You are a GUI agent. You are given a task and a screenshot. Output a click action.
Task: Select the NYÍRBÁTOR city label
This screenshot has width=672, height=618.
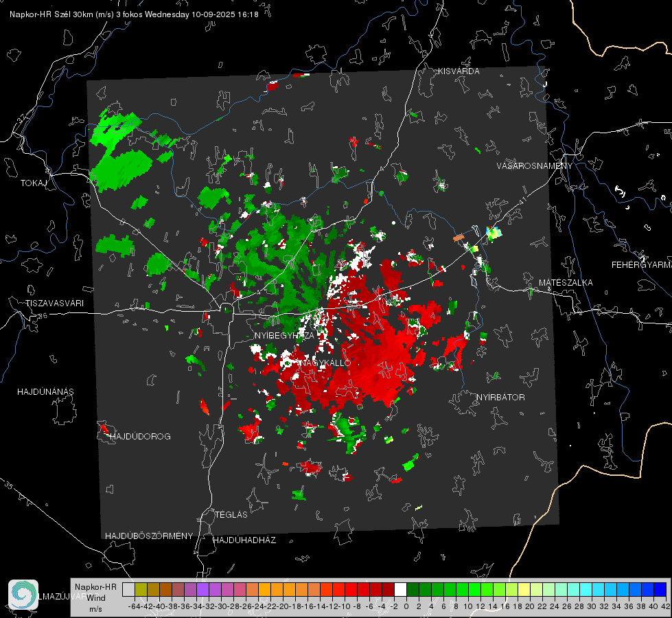click(x=500, y=398)
